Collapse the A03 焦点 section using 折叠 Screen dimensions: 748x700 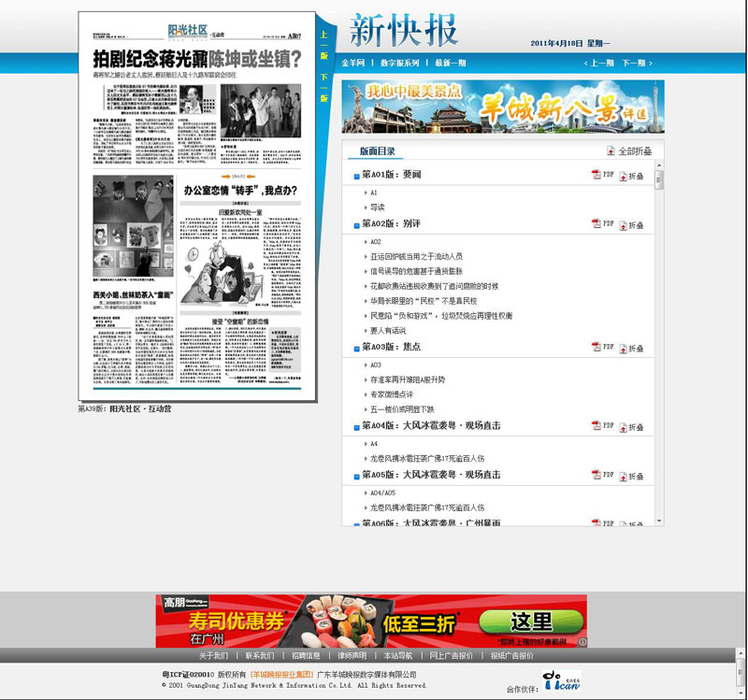pos(632,349)
